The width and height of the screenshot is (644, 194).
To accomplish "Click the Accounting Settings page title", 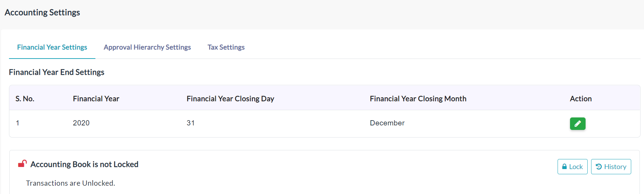I will (42, 12).
